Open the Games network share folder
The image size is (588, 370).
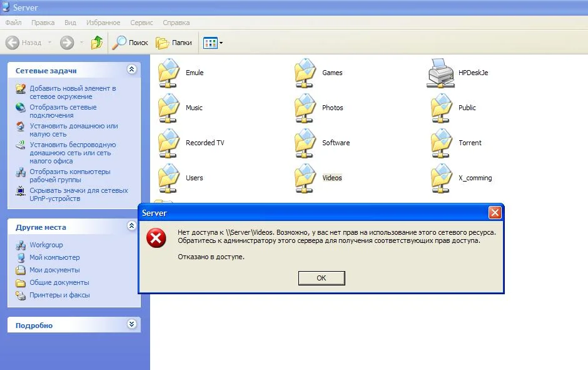point(306,73)
